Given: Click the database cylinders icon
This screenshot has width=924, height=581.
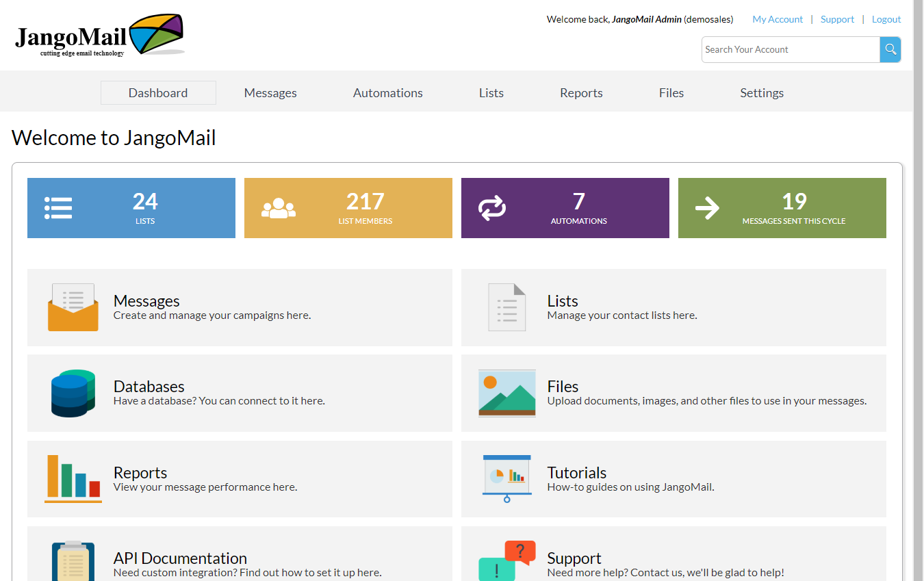Looking at the screenshot, I should (73, 393).
